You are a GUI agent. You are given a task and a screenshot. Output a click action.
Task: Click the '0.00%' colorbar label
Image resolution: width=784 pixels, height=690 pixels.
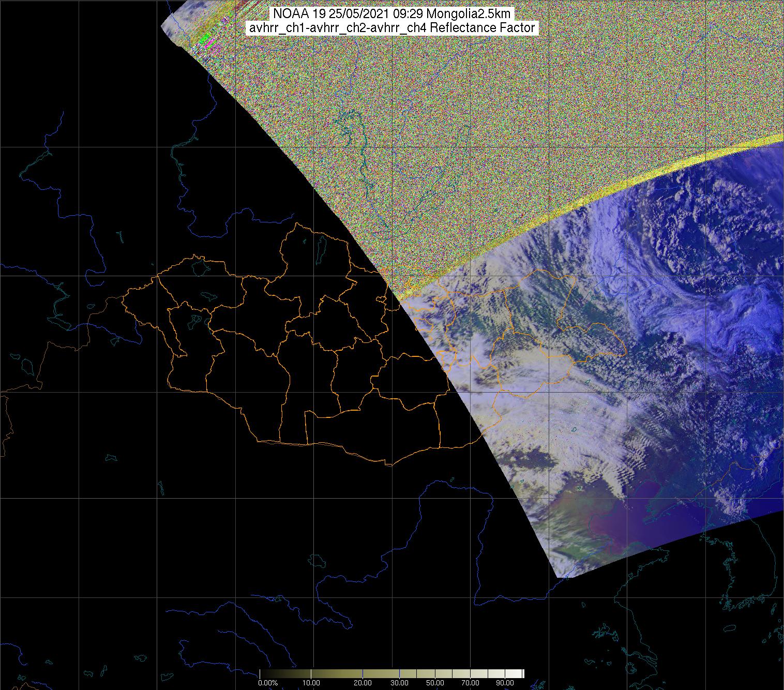coord(268,683)
